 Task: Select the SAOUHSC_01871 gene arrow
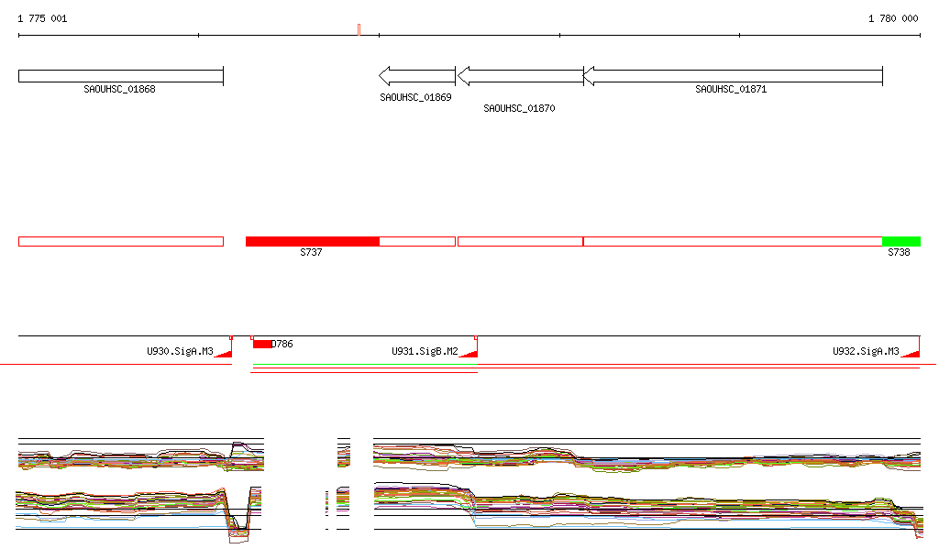click(x=733, y=76)
